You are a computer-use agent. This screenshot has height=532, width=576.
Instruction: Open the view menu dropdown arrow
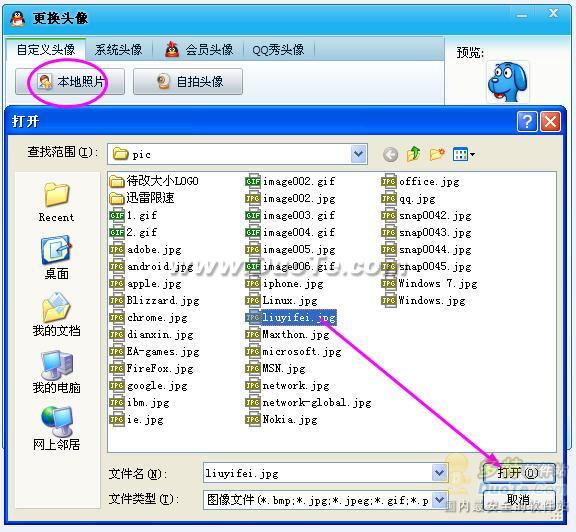472,155
